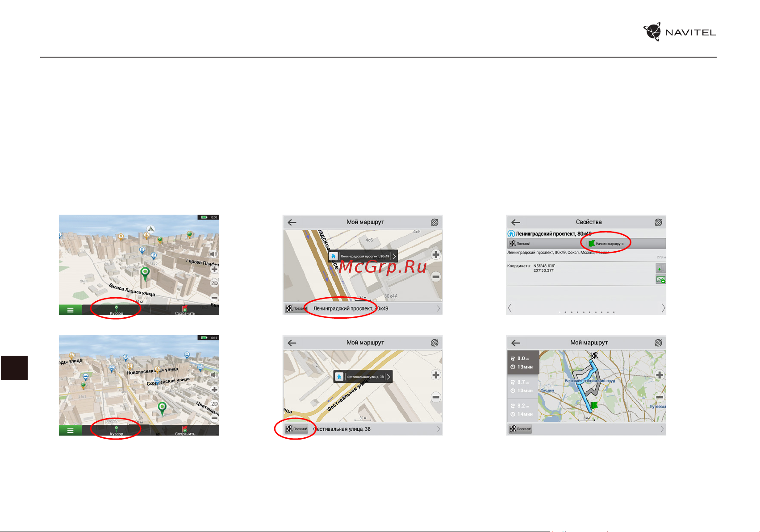Mute sound on the Новопоселковая улица map
The height and width of the screenshot is (532, 760).
(x=214, y=374)
